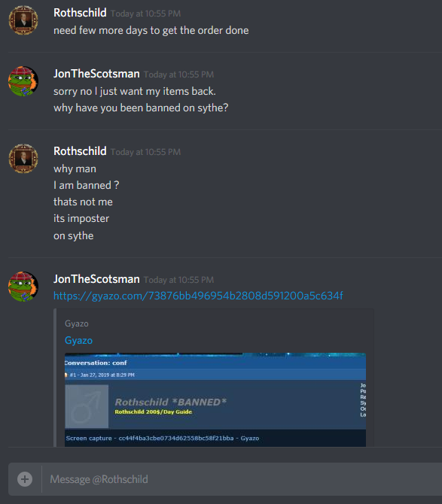Click the 'thats not me' message line
Screen dimensions: 442x504
point(83,202)
